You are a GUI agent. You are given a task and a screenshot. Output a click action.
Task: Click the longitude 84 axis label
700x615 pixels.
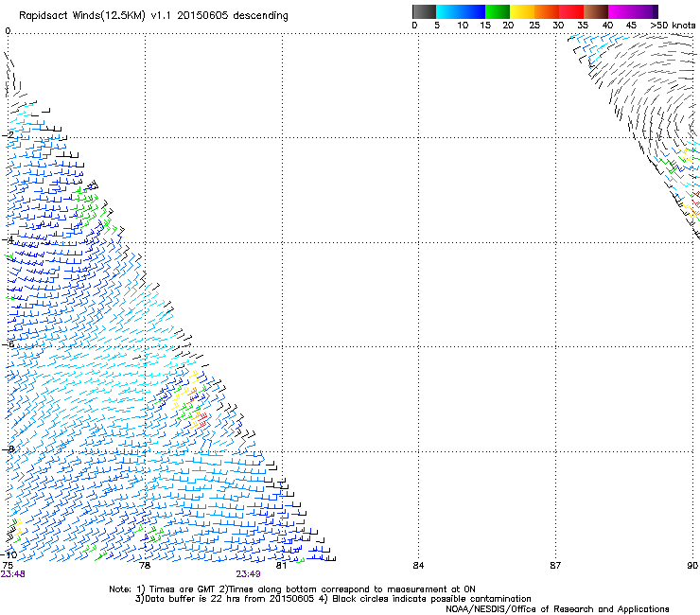(418, 566)
